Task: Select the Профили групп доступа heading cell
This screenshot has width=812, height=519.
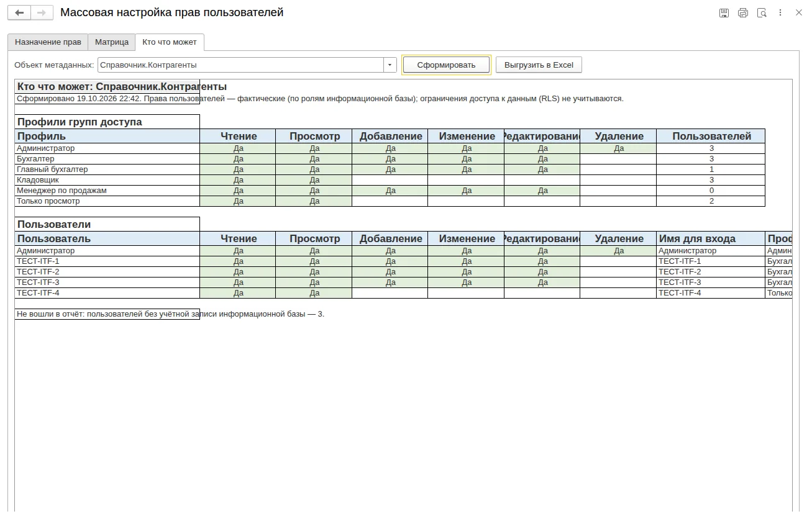Action: (107, 122)
